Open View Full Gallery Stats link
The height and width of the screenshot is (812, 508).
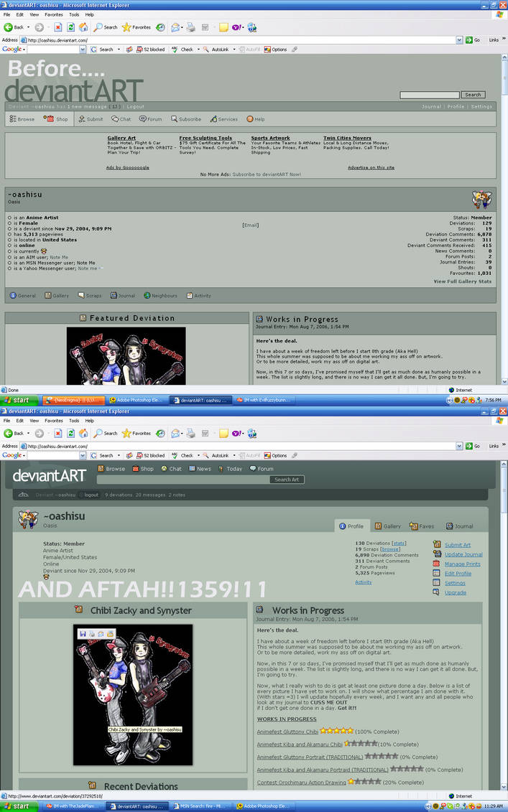pos(463,281)
